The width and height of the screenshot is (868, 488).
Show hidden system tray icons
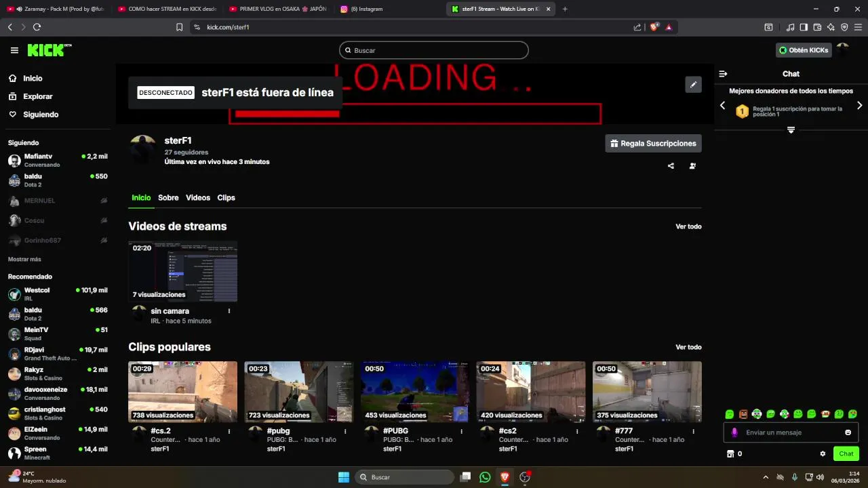pos(766,477)
